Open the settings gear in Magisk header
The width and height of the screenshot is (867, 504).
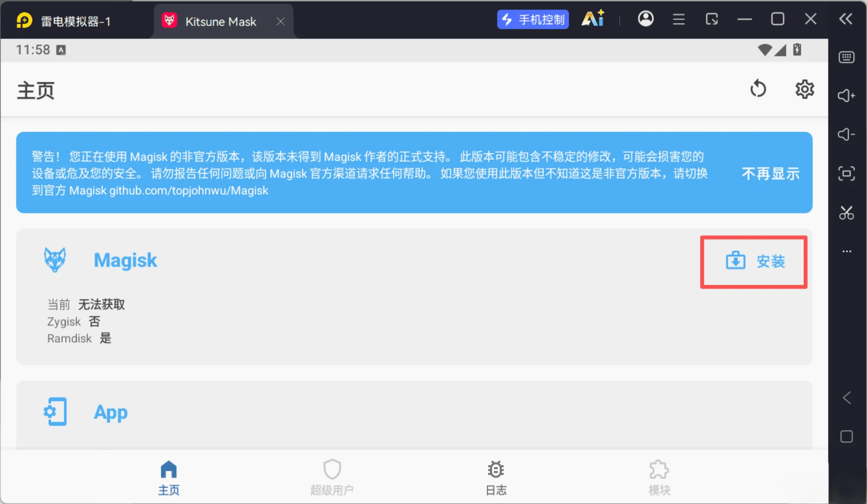[804, 90]
